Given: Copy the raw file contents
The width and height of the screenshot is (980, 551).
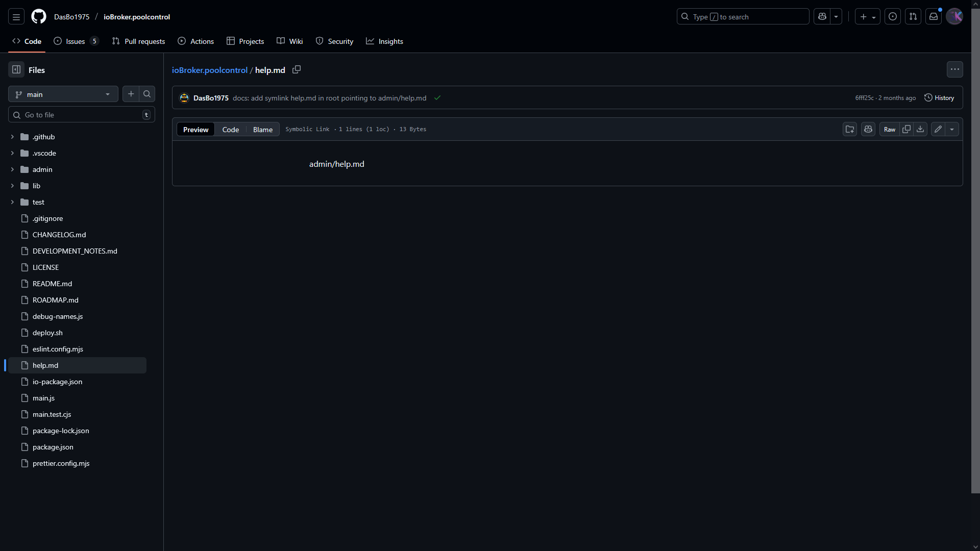Looking at the screenshot, I should click(x=907, y=129).
